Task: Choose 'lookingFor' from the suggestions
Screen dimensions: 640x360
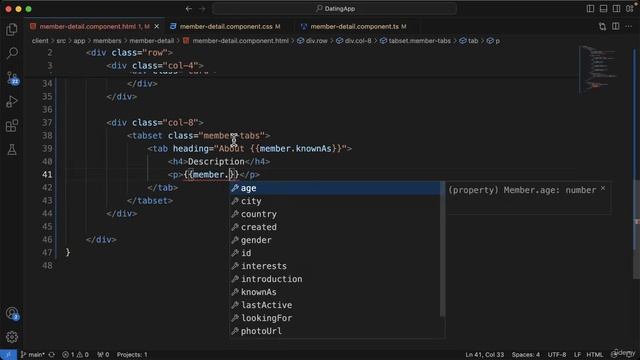Action: point(335,318)
